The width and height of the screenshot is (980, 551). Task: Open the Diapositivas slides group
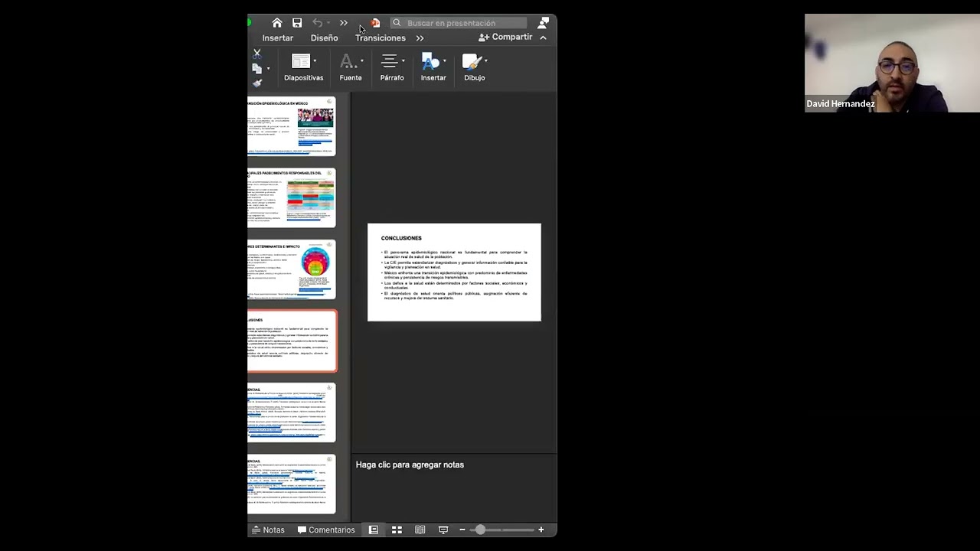[303, 67]
